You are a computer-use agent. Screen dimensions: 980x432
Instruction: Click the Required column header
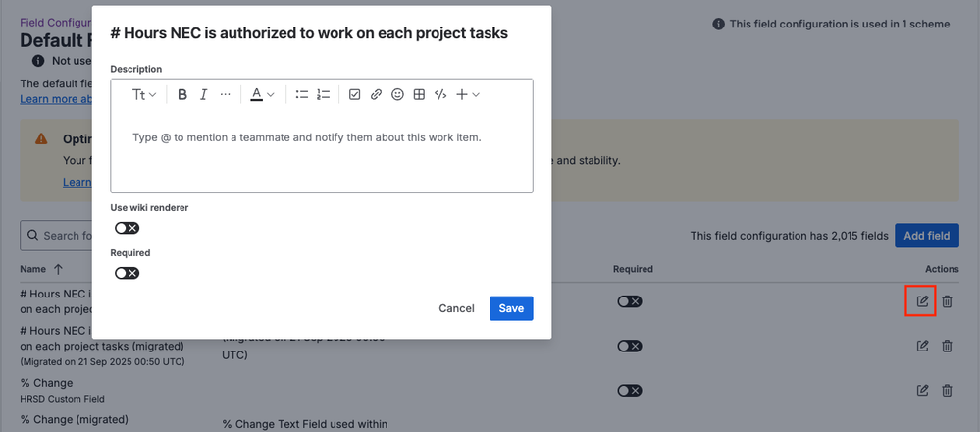tap(633, 269)
